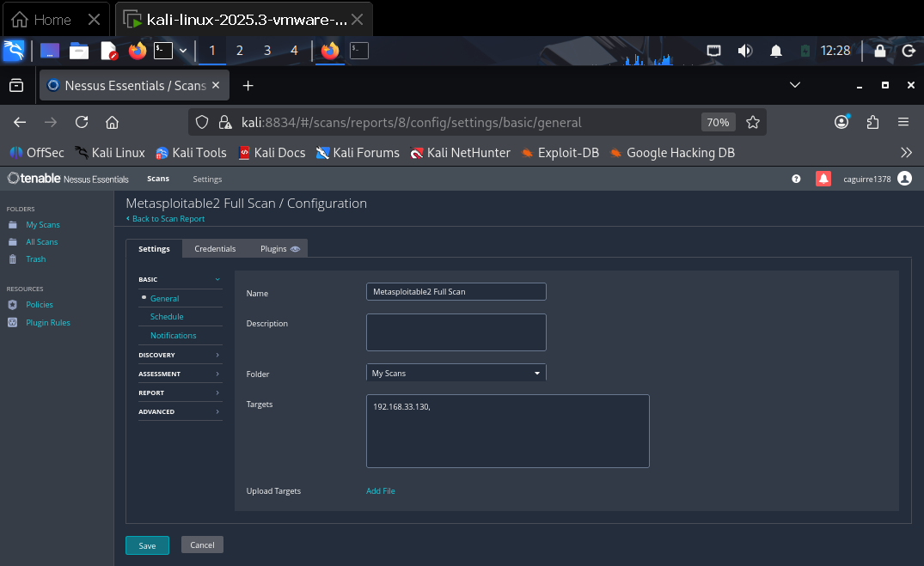Expand the Discovery settings section
Viewport: 924px width, 566px height.
(180, 355)
